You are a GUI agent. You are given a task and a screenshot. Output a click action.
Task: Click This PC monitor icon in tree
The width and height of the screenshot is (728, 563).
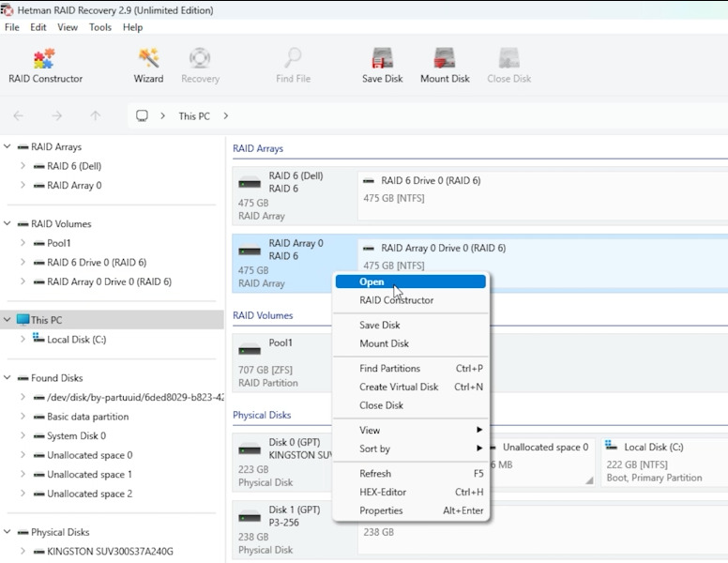23,320
